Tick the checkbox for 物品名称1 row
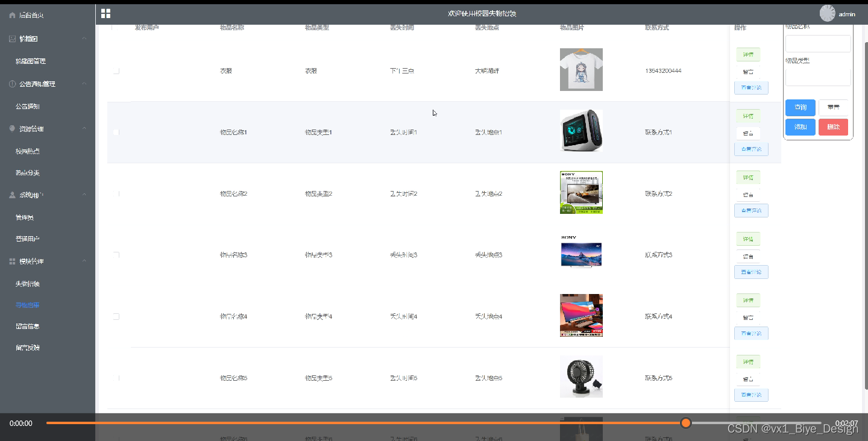 pos(116,133)
